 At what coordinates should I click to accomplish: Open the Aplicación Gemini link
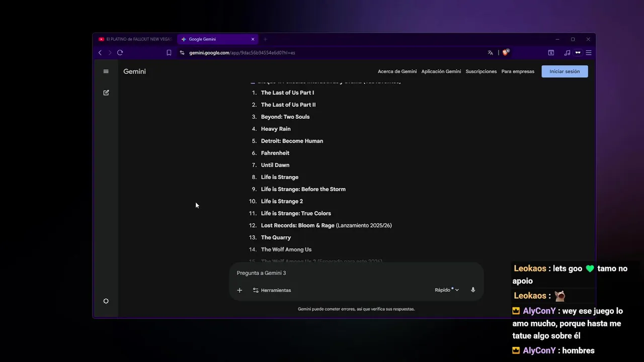click(x=441, y=71)
